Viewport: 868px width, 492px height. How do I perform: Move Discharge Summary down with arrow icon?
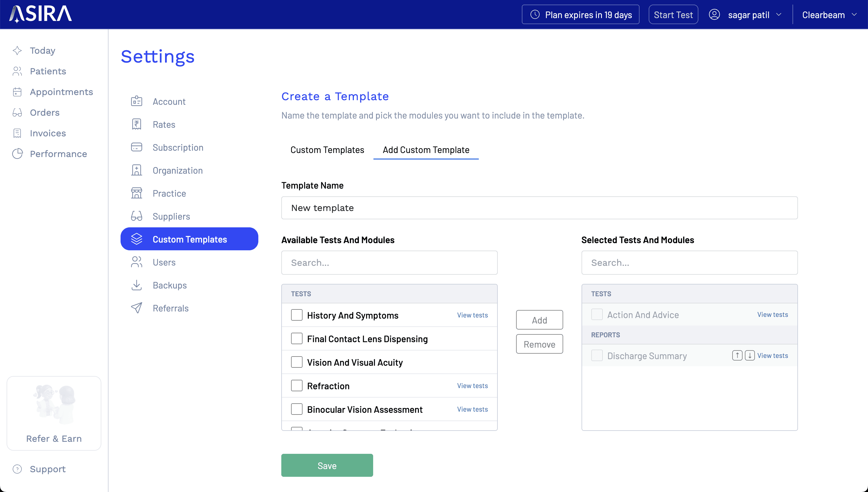(749, 355)
